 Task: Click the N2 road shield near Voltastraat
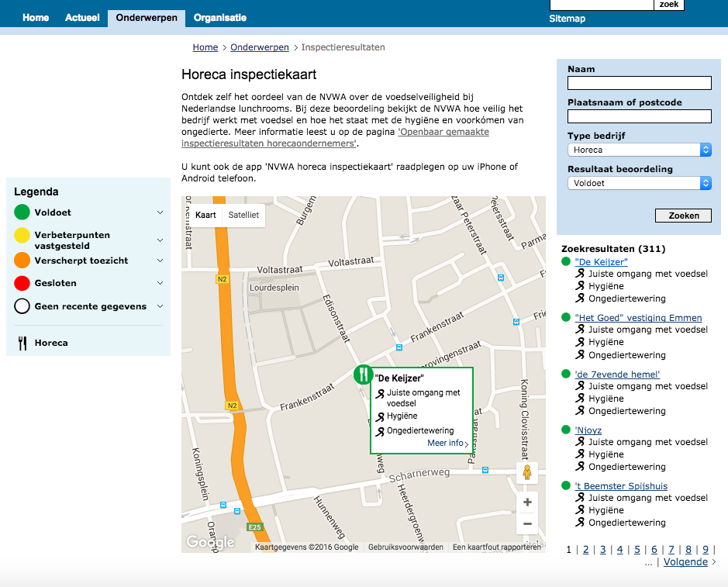tap(223, 279)
